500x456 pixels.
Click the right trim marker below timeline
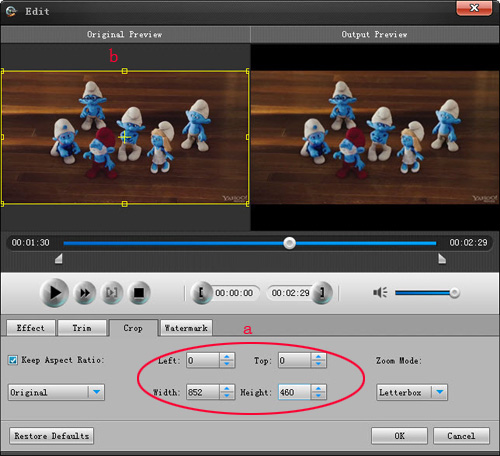pos(442,258)
